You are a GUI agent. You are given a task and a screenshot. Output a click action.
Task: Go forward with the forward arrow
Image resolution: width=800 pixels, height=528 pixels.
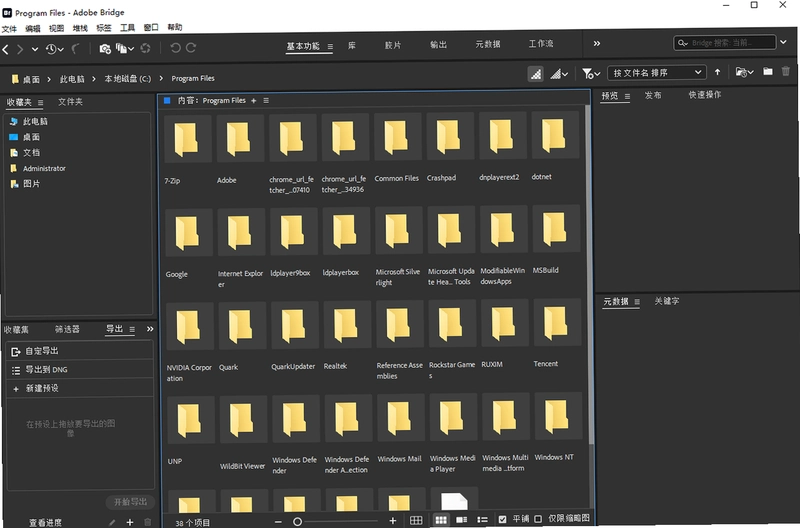[20, 49]
